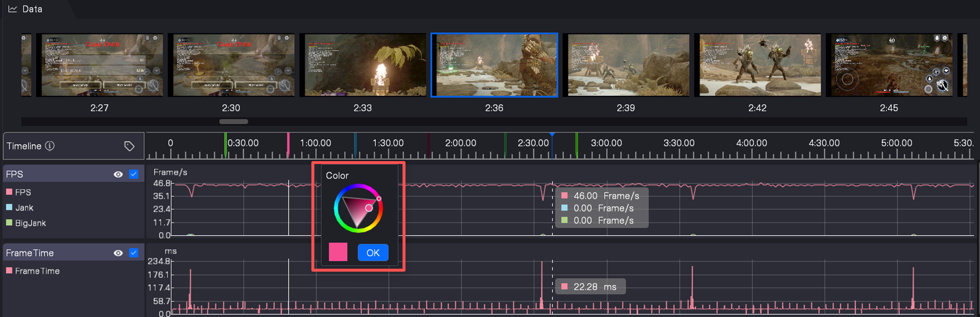This screenshot has height=317, width=980.
Task: Toggle FrameTime chart visibility eye
Action: (118, 253)
